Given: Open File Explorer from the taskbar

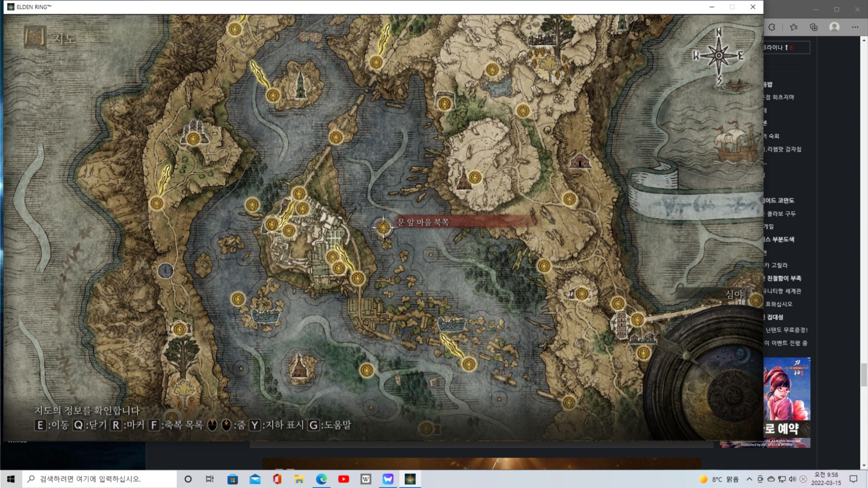Looking at the screenshot, I should click(x=299, y=479).
